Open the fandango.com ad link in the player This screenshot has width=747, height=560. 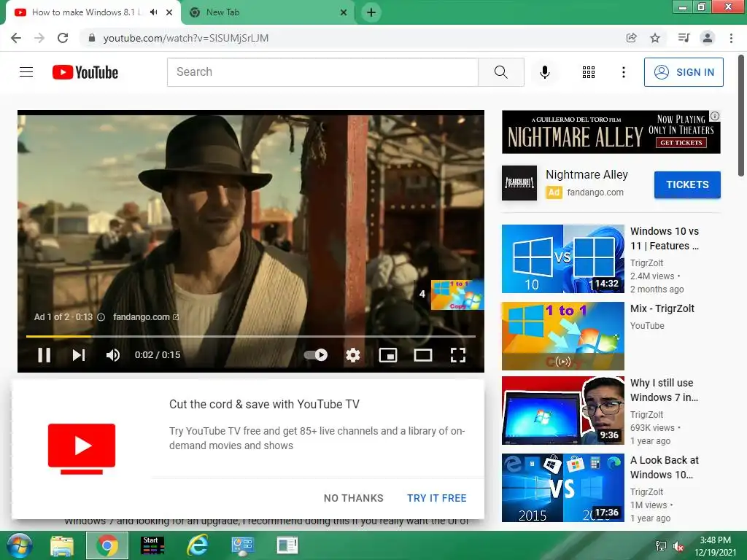point(145,317)
